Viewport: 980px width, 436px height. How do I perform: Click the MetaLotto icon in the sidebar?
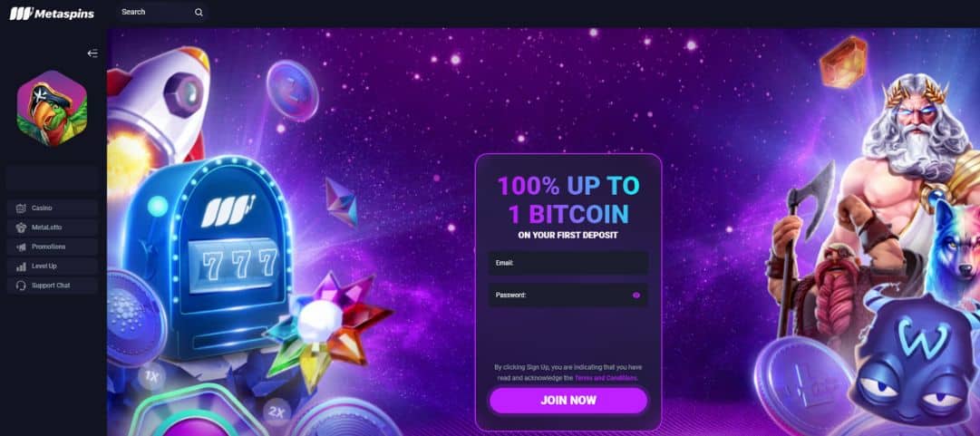(x=21, y=228)
